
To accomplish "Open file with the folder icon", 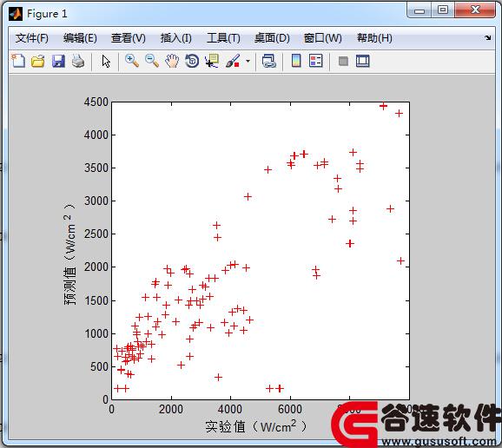I will [37, 61].
